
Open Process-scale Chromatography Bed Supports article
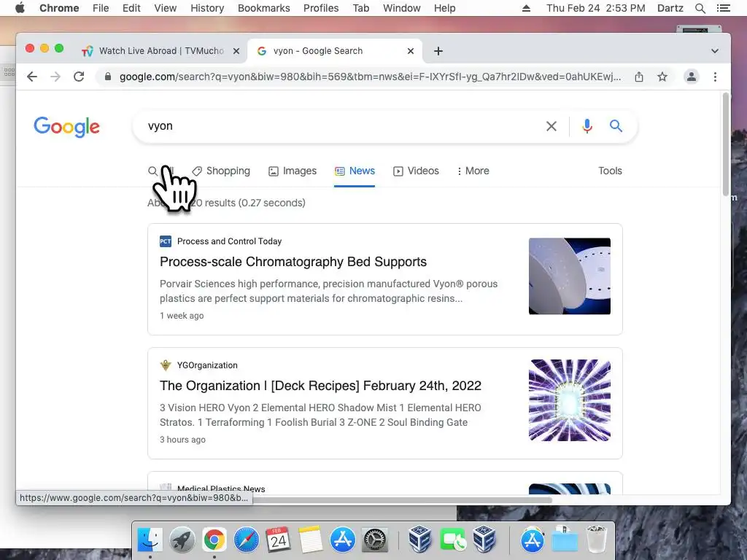click(x=293, y=262)
